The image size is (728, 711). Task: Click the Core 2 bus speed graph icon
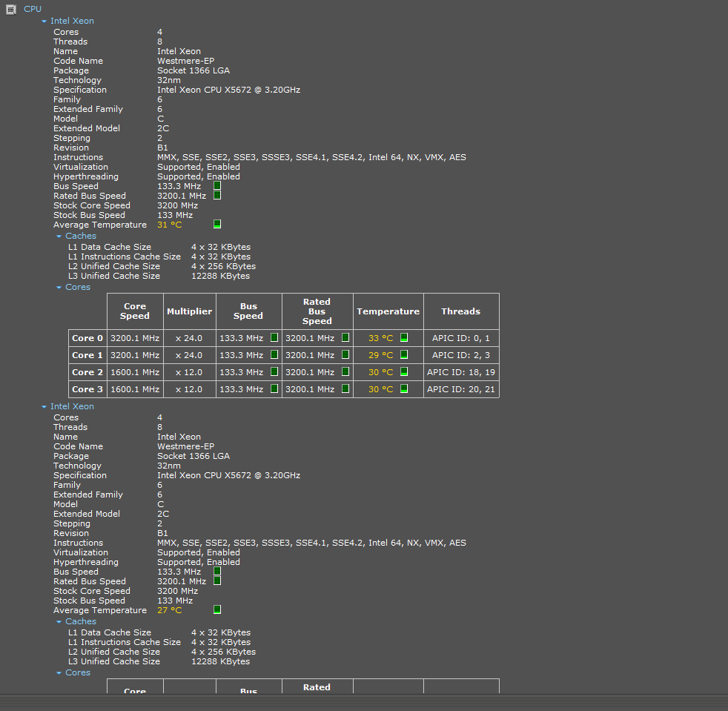[274, 371]
